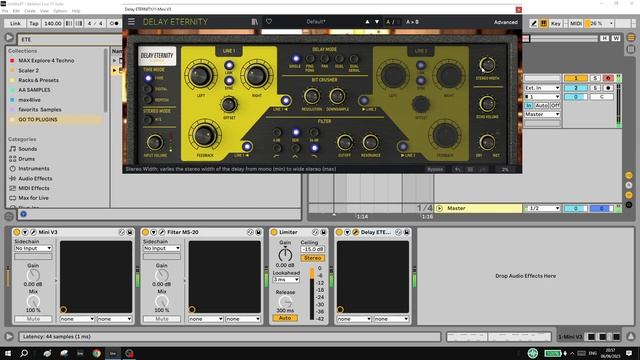Select the Free time mode
The image size is (640, 360).
(148, 78)
